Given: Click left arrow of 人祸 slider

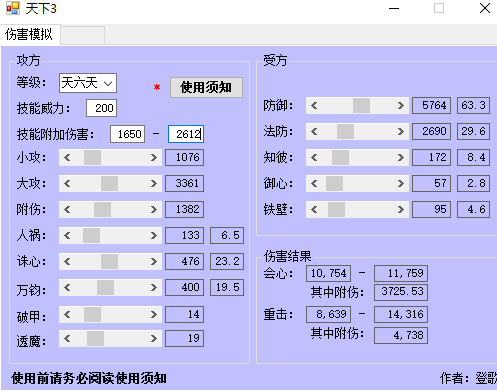Looking at the screenshot, I should pos(67,235).
